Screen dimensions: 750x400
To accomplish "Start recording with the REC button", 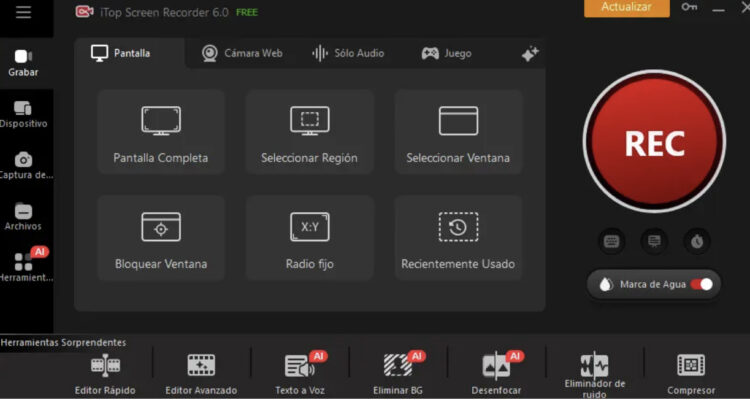I will pos(654,142).
